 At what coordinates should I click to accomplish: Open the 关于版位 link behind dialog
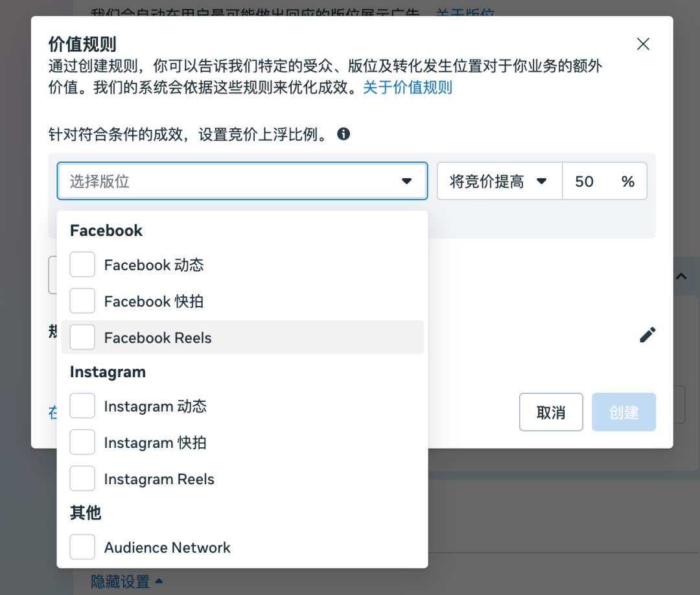pyautogui.click(x=465, y=12)
